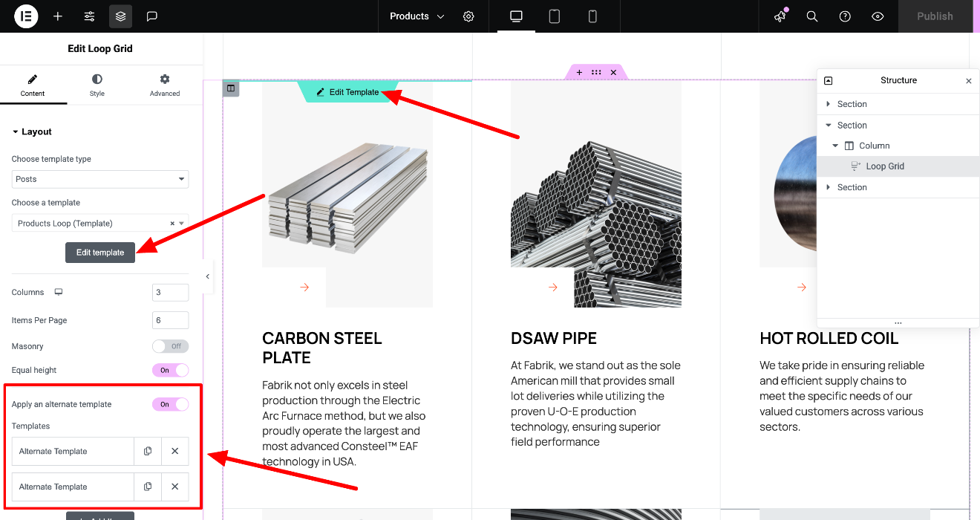Close the Structure panel
The height and width of the screenshot is (520, 980).
click(968, 81)
